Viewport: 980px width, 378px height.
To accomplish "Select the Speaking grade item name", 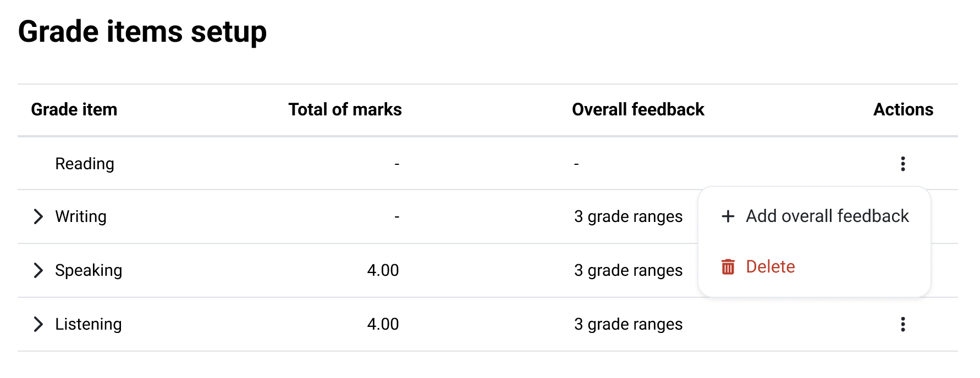I will point(89,270).
